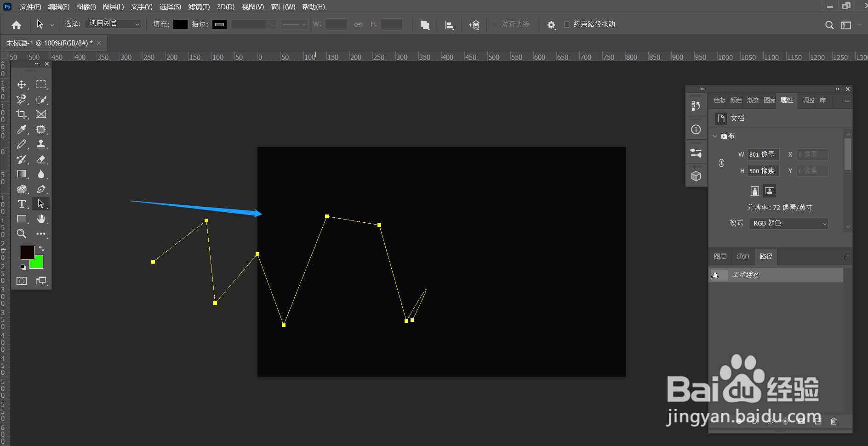
Task: Open path operations options
Action: (425, 25)
